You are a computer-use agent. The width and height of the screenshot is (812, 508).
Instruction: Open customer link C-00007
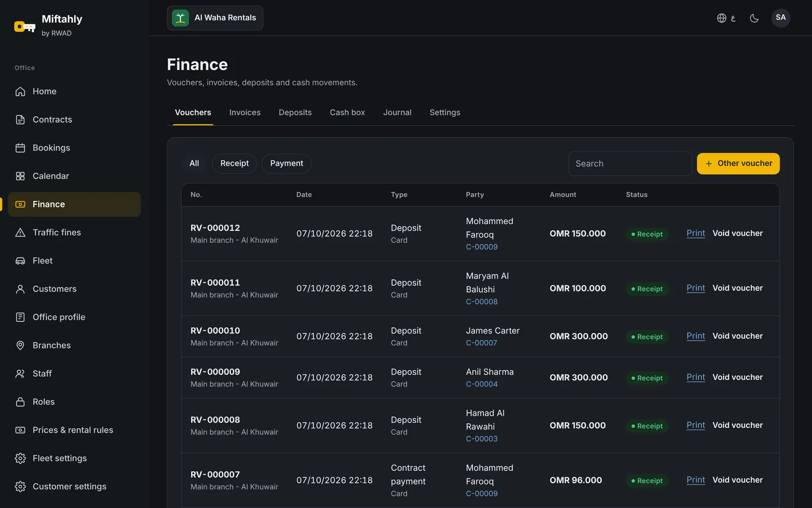482,343
